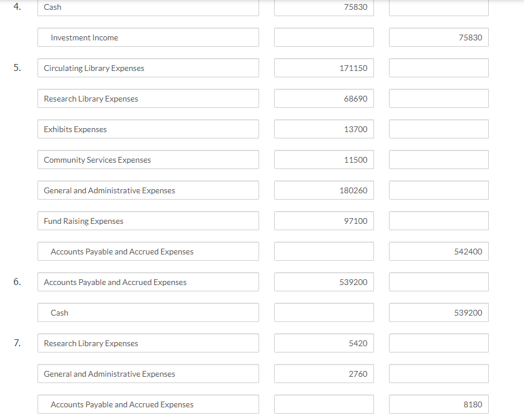524x420 pixels.
Task: Select the 8180 credit field in entry 7
Action: point(439,404)
